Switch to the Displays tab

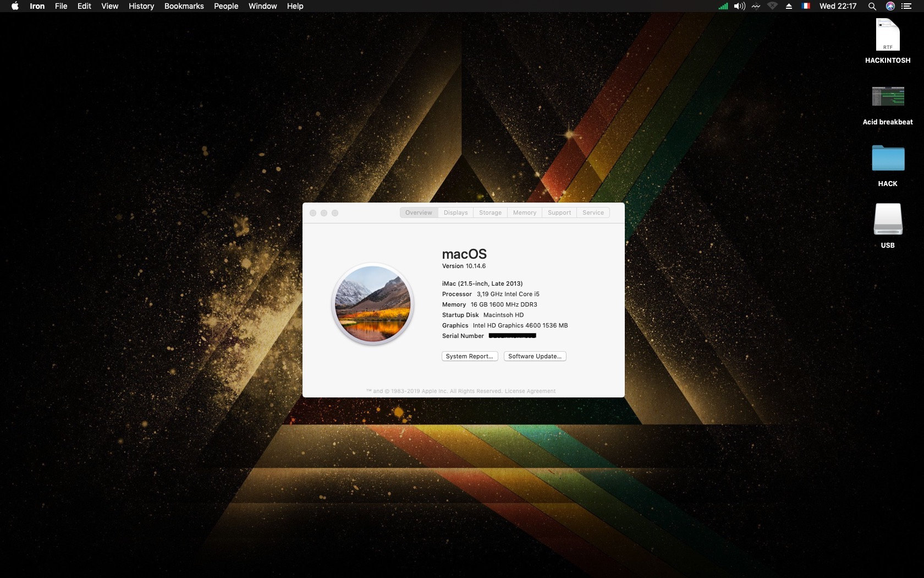pyautogui.click(x=456, y=212)
